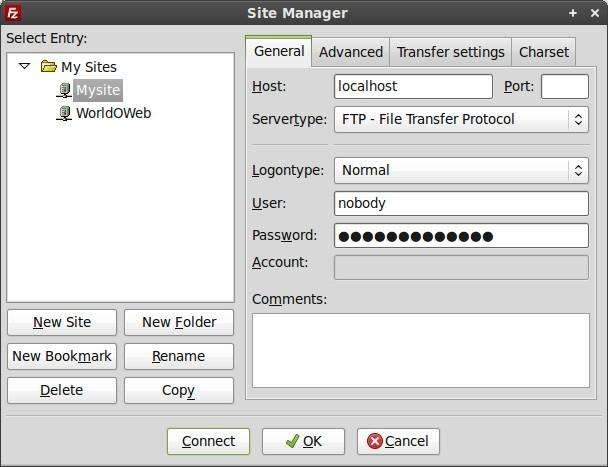Click the Logontype: label

tap(288, 170)
